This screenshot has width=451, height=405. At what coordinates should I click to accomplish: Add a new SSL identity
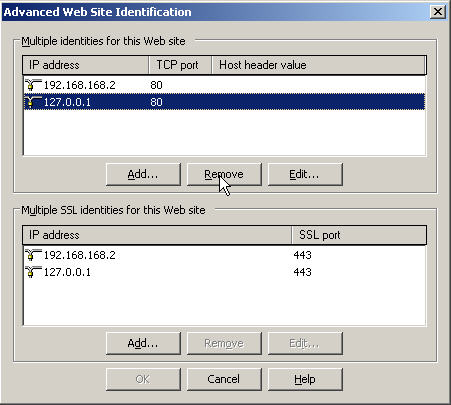143,343
